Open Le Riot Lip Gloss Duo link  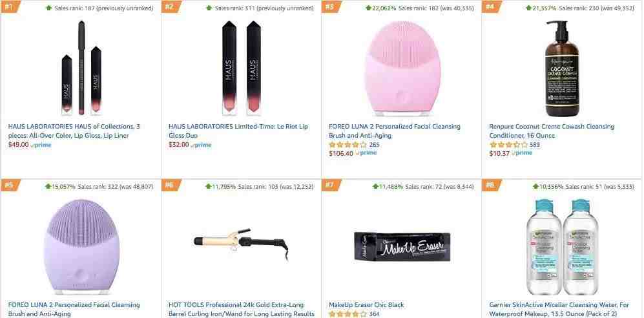238,131
